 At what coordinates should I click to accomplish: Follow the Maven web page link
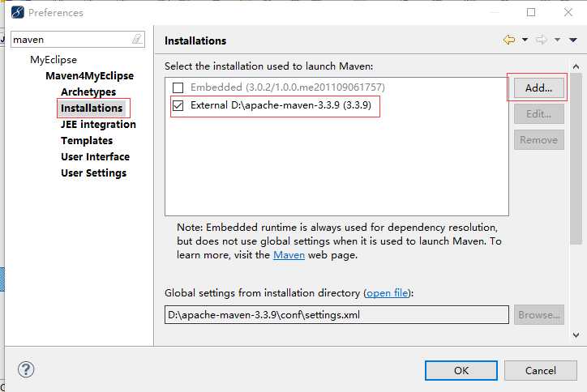pos(289,255)
